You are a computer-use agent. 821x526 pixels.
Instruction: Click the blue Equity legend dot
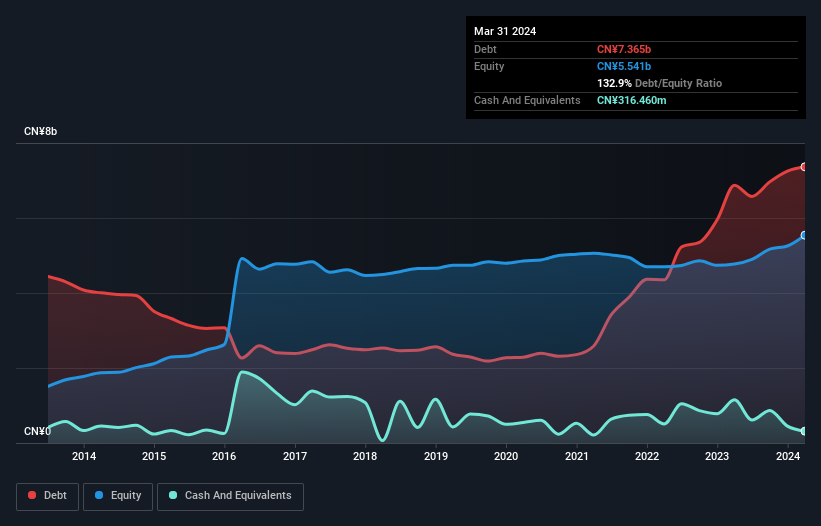coord(99,495)
